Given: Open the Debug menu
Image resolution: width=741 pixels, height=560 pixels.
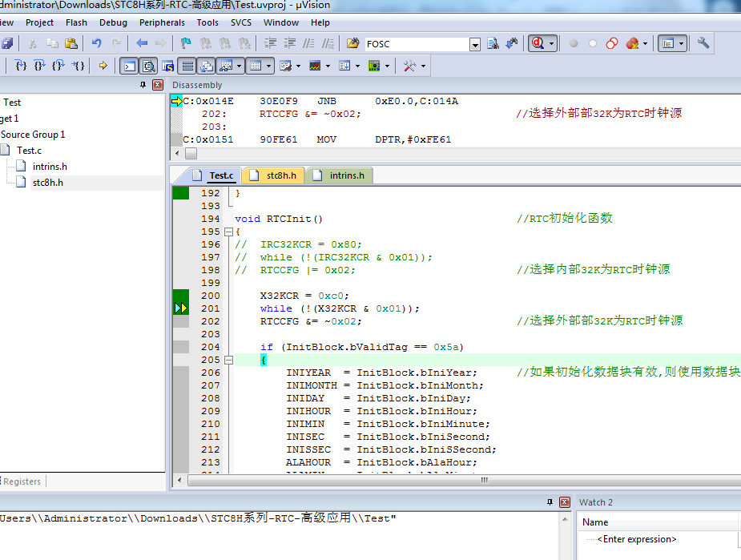Looking at the screenshot, I should [x=113, y=22].
